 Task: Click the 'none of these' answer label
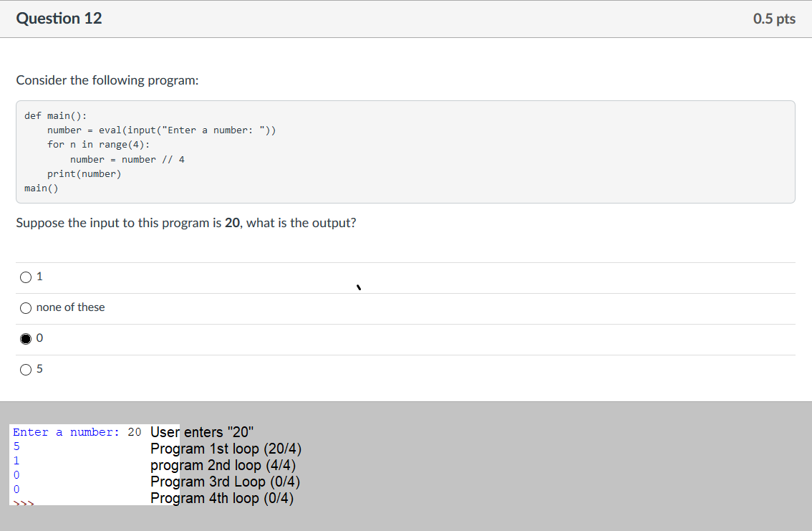pyautogui.click(x=70, y=307)
